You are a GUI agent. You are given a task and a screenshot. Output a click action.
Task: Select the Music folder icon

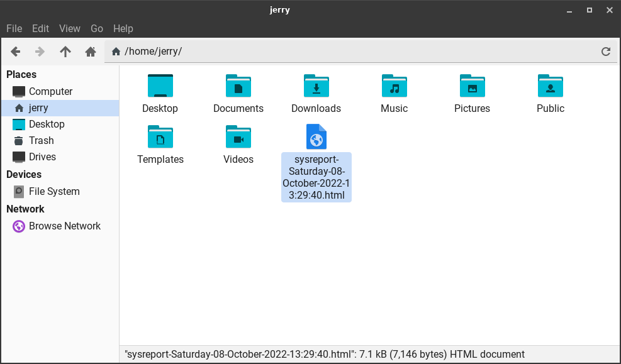[x=394, y=86]
